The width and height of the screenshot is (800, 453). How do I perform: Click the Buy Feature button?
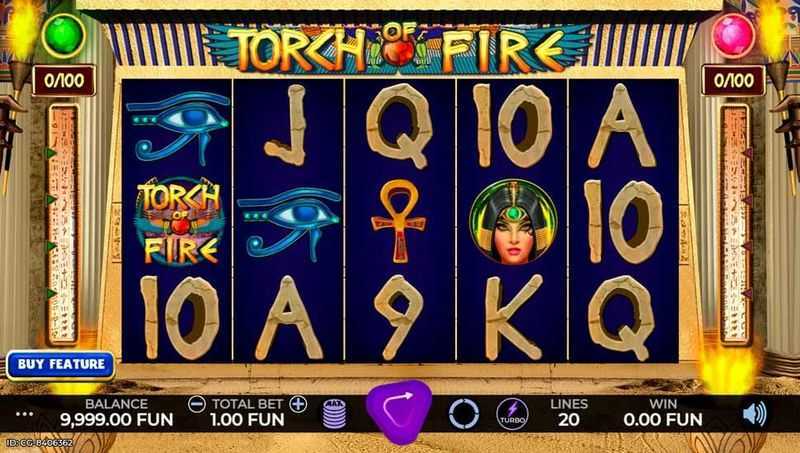click(x=61, y=365)
